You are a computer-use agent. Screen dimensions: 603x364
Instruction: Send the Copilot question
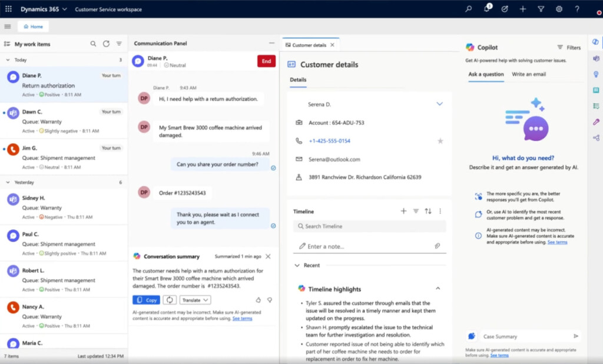576,336
